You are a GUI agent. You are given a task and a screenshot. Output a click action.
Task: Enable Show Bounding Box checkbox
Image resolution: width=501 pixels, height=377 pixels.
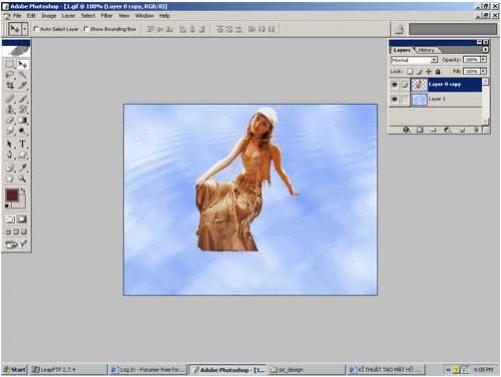86,29
